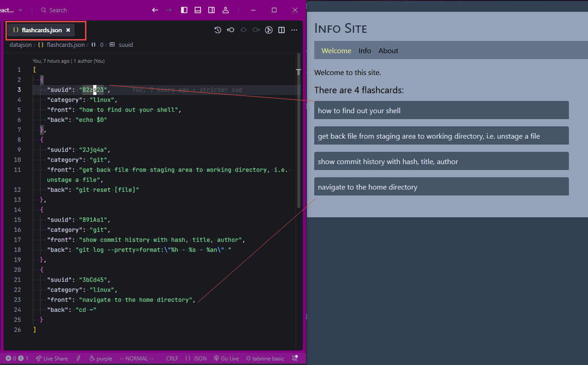Click the purple paint bucket status item
This screenshot has width=588, height=365.
coord(101,359)
